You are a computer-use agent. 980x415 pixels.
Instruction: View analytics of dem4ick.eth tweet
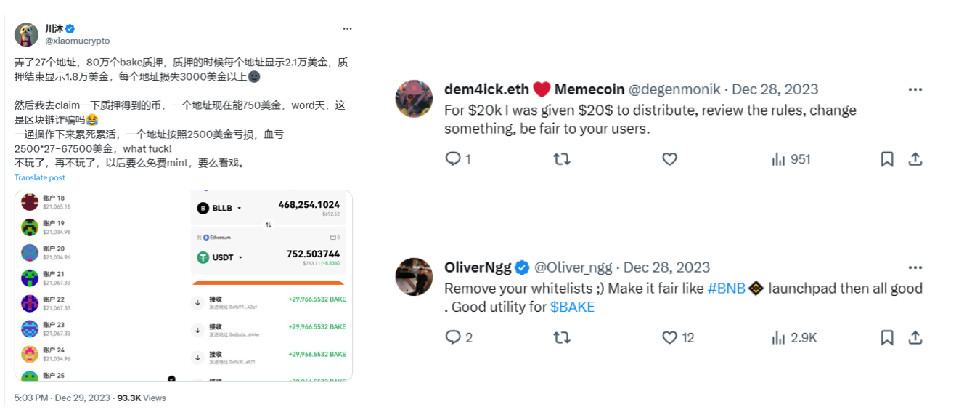point(779,158)
